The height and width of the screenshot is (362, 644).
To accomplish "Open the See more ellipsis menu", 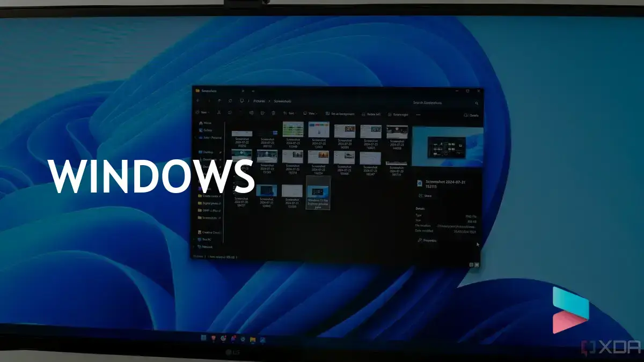I will (418, 114).
